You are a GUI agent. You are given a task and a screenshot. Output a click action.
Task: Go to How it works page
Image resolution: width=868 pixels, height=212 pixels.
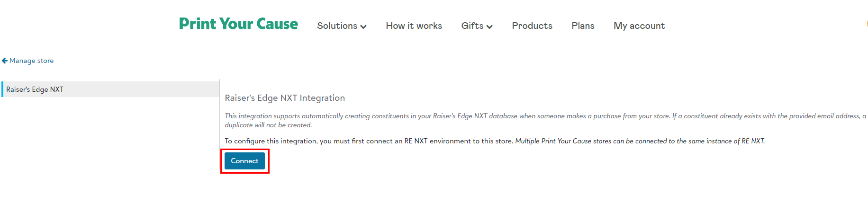[x=414, y=26]
